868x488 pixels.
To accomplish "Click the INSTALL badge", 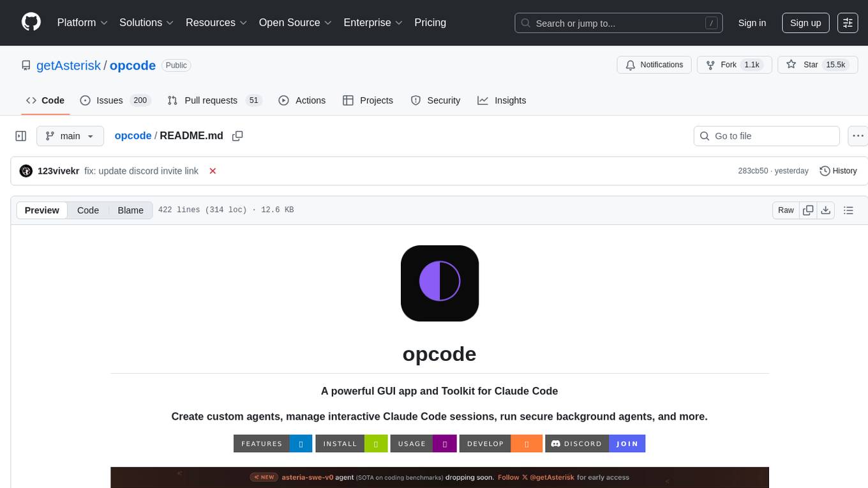I will [351, 443].
